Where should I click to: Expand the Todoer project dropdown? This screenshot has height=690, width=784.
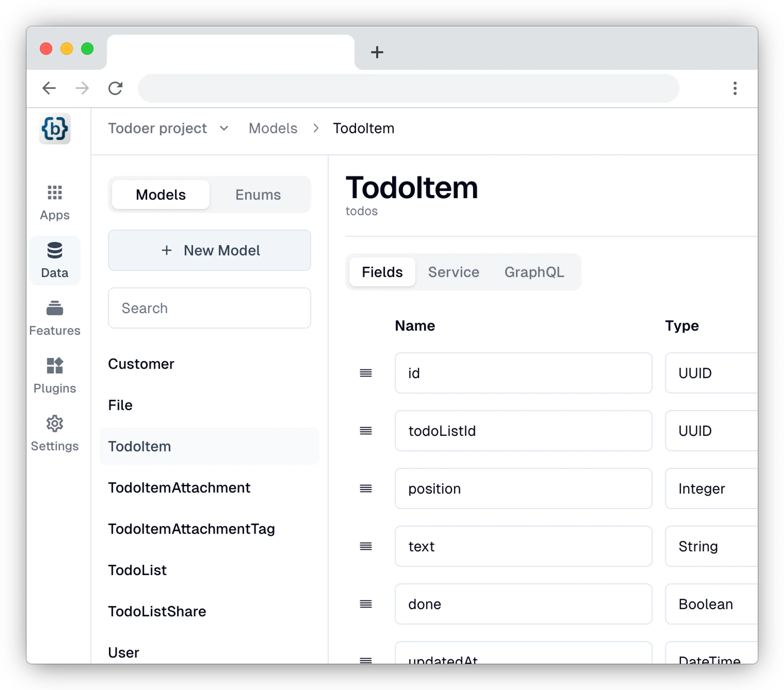pos(224,128)
